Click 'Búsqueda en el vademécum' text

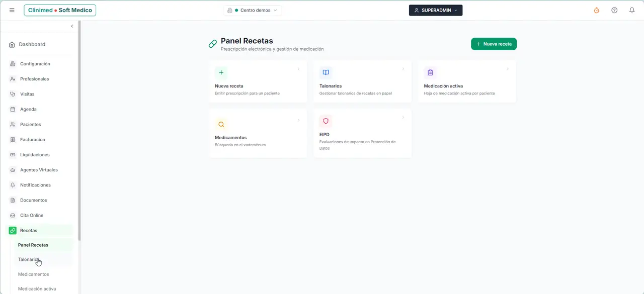(240, 145)
